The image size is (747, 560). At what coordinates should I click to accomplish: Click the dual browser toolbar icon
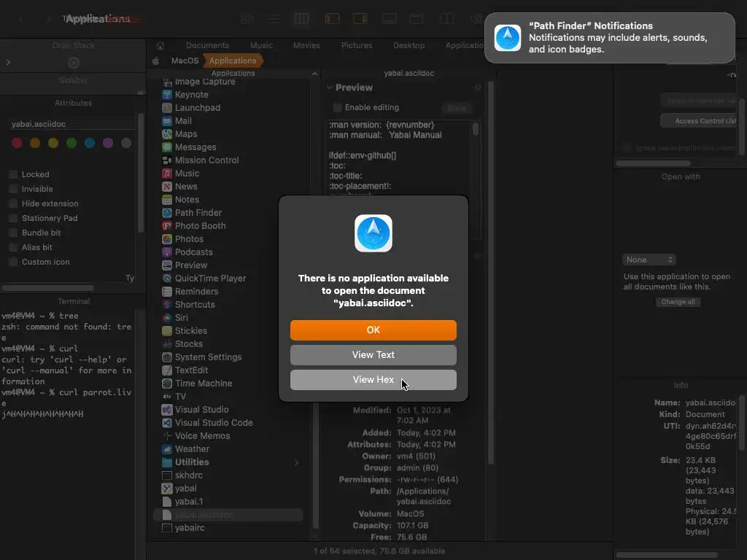coord(446,19)
